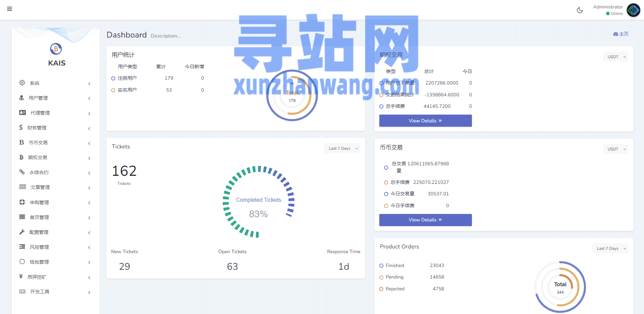This screenshot has height=314, width=644.
Task: Open the 质押挖矿 menu item
Action: [x=56, y=277]
